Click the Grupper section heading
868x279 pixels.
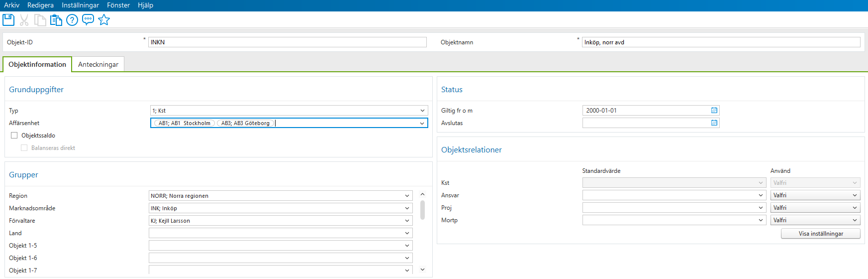[23, 175]
